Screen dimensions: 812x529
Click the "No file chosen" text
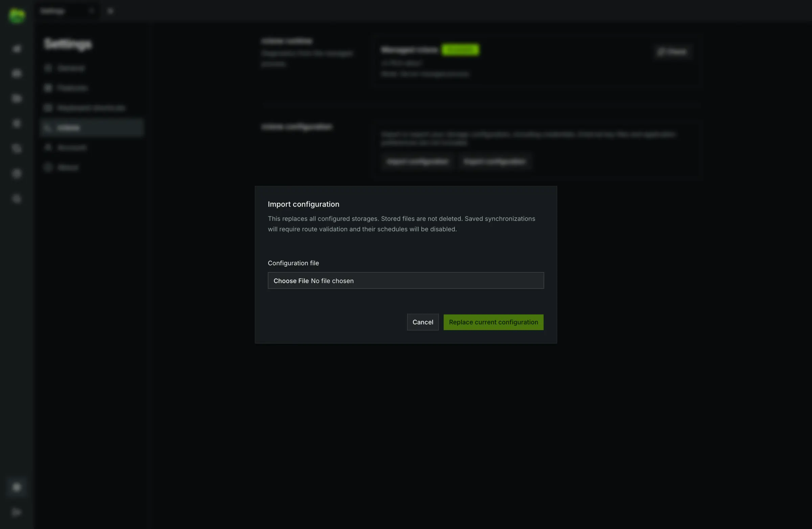(332, 281)
